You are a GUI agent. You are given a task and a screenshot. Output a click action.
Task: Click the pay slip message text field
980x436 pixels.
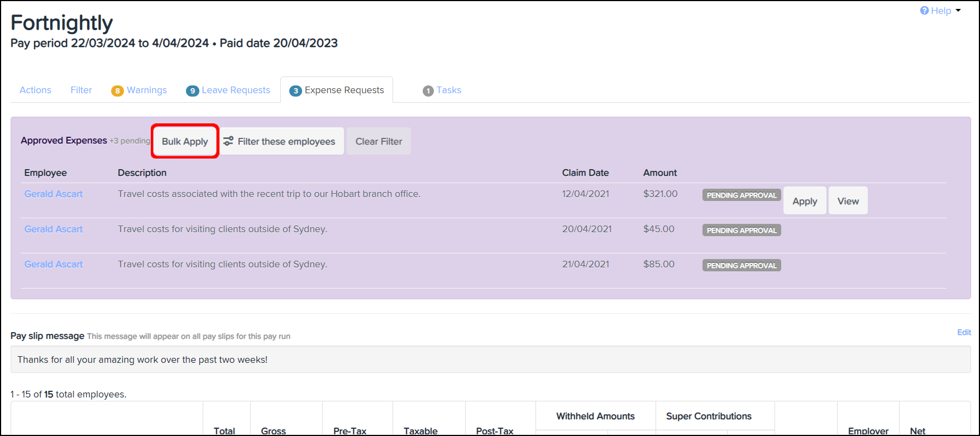[x=490, y=360]
